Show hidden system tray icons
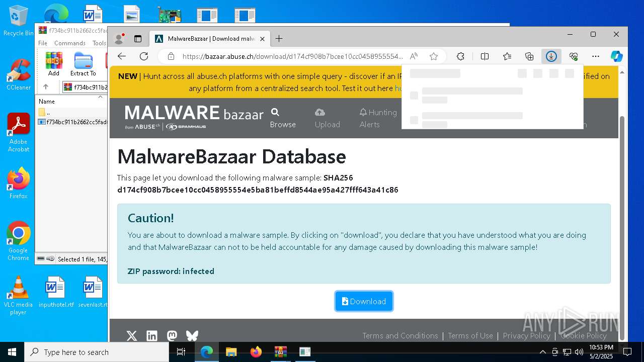 tap(542, 352)
